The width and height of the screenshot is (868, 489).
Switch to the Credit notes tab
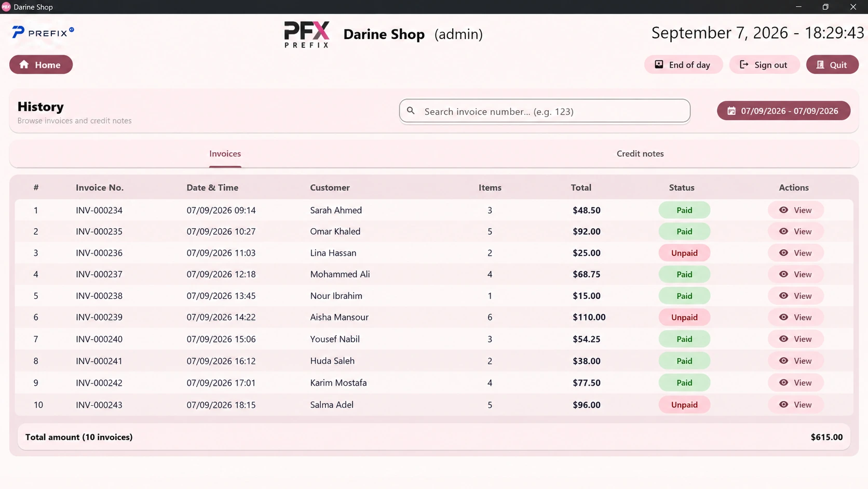(640, 153)
